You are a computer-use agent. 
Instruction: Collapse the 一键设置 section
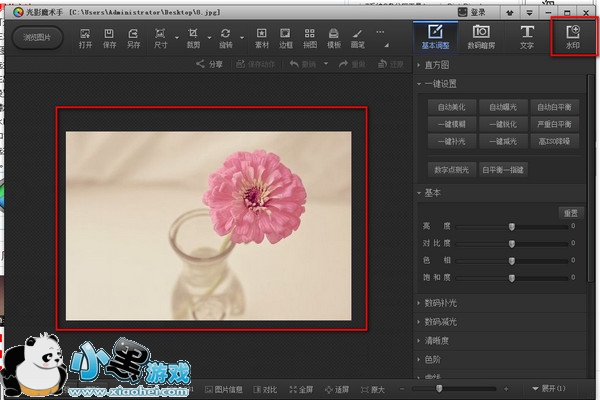[x=440, y=84]
